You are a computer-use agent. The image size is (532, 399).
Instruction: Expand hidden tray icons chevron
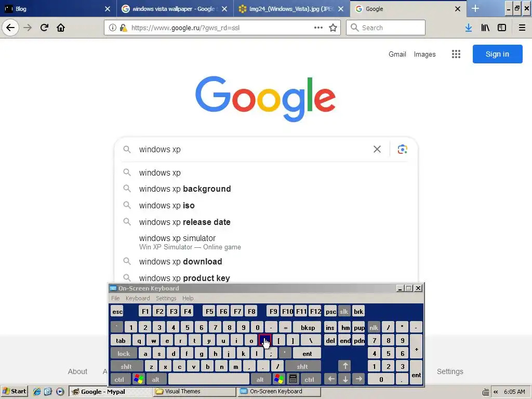(x=496, y=392)
